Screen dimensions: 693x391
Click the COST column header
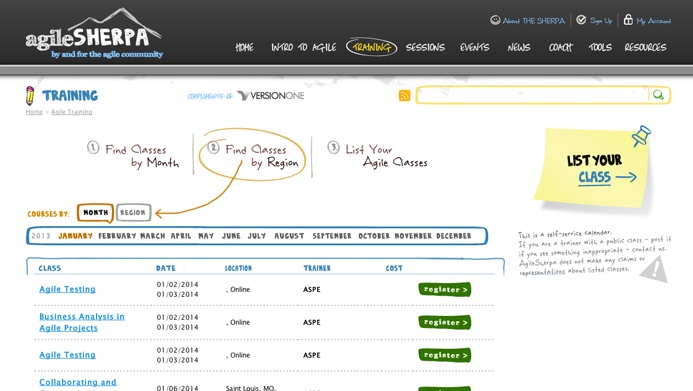tap(394, 268)
